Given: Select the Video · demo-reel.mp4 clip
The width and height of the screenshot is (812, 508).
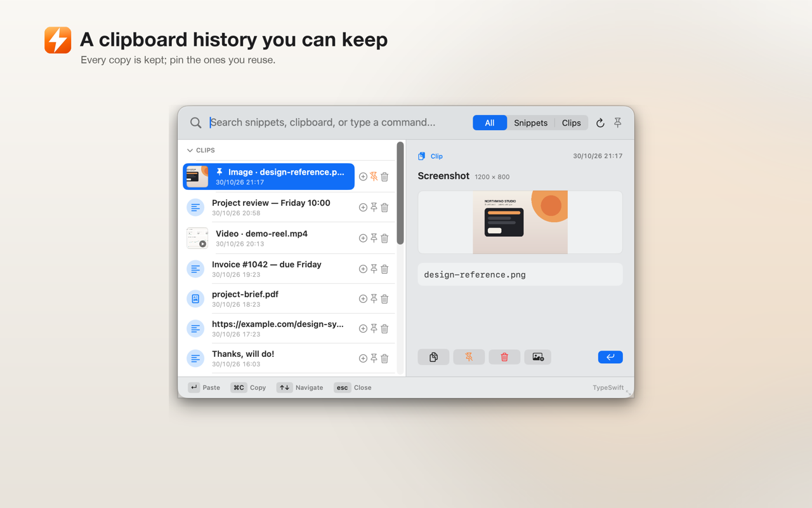Looking at the screenshot, I should tap(268, 238).
